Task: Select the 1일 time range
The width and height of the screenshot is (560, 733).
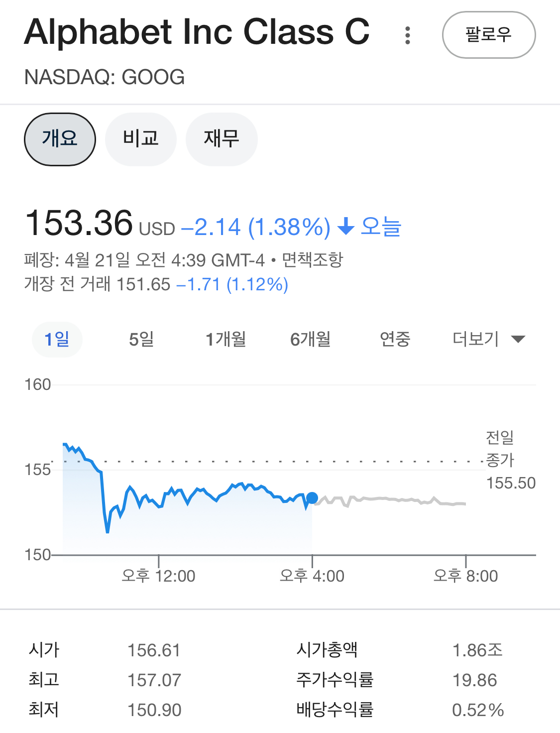Action: coord(57,340)
